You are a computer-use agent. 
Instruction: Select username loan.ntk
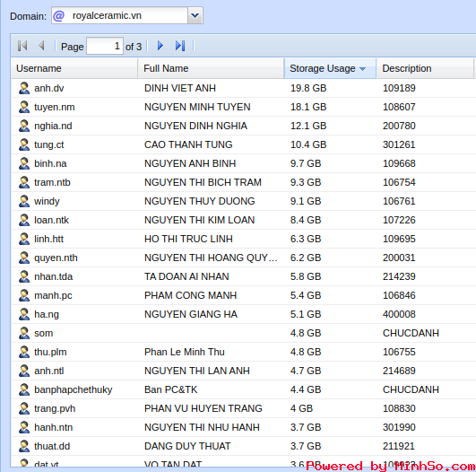(x=51, y=220)
